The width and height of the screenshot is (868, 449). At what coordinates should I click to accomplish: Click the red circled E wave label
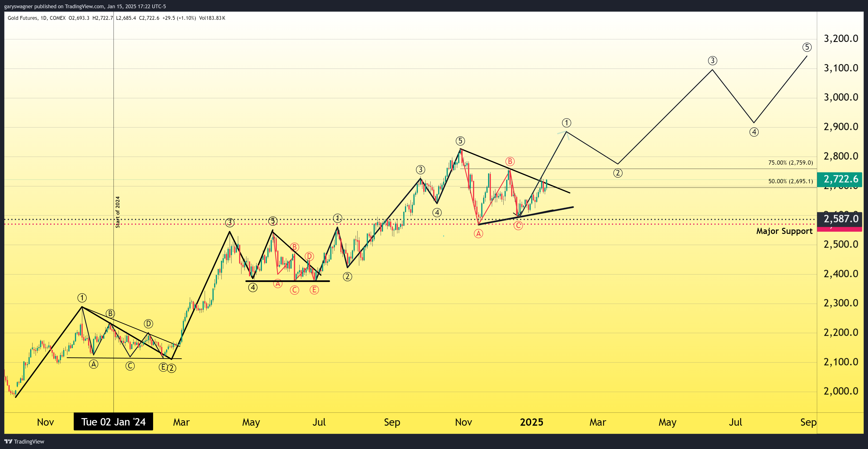314,290
